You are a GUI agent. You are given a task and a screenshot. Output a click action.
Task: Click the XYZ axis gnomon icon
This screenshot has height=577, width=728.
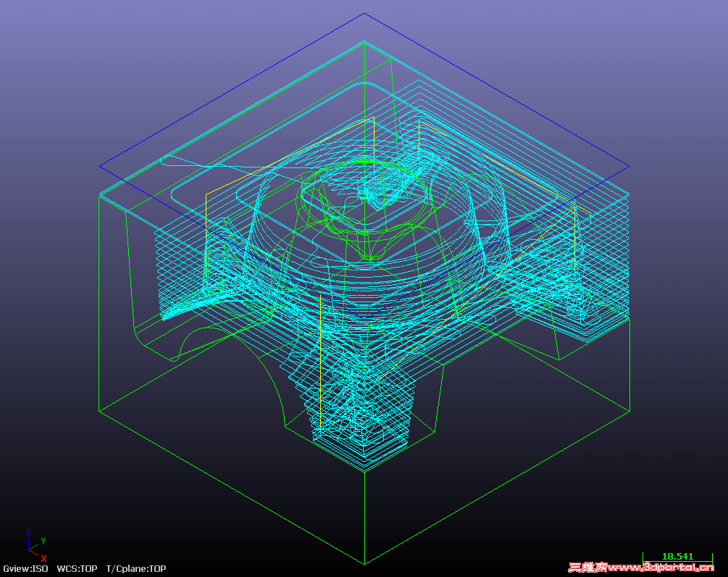point(35,545)
